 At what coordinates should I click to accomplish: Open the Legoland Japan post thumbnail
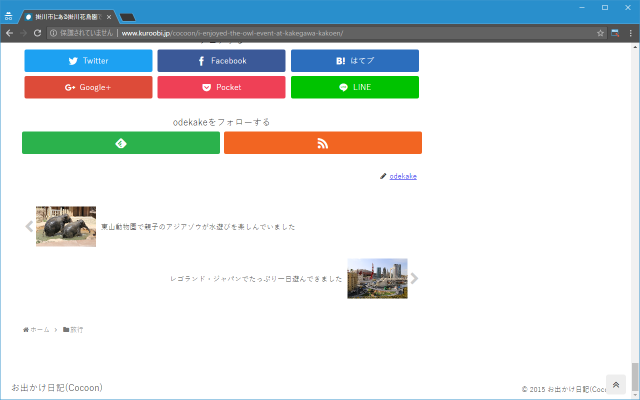tap(377, 278)
